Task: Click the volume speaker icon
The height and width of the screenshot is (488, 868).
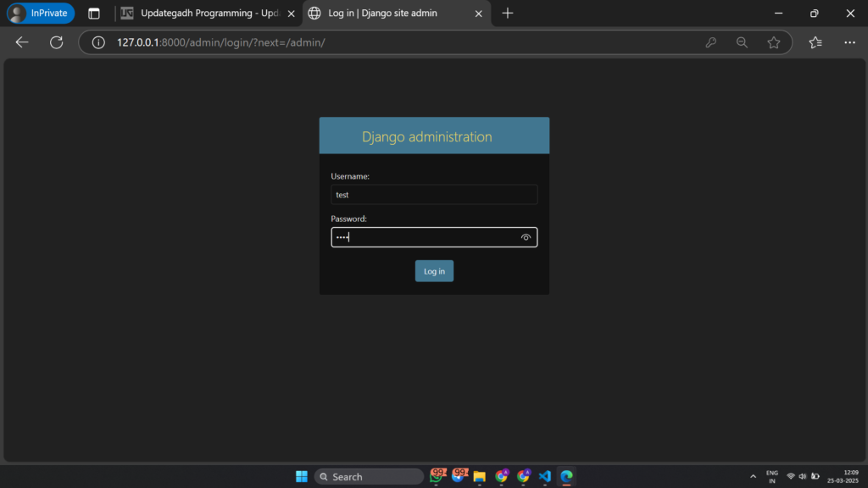Action: [x=803, y=476]
